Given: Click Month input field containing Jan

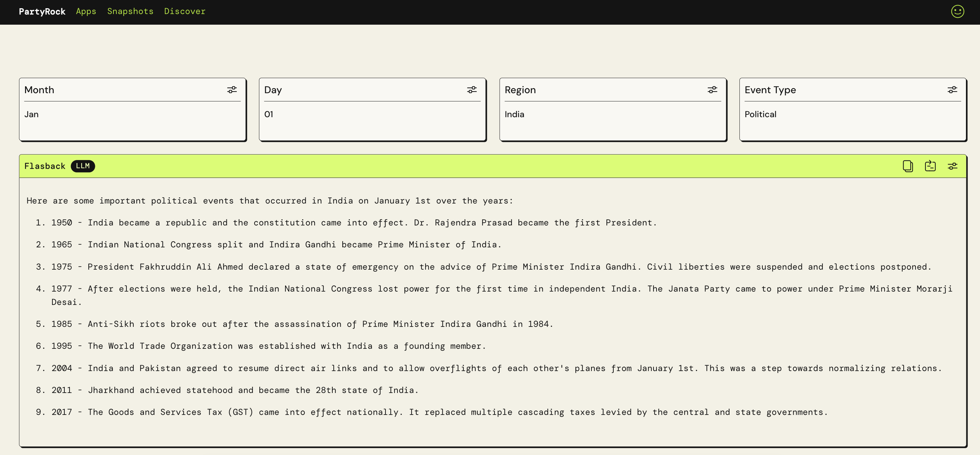Looking at the screenshot, I should 132,114.
